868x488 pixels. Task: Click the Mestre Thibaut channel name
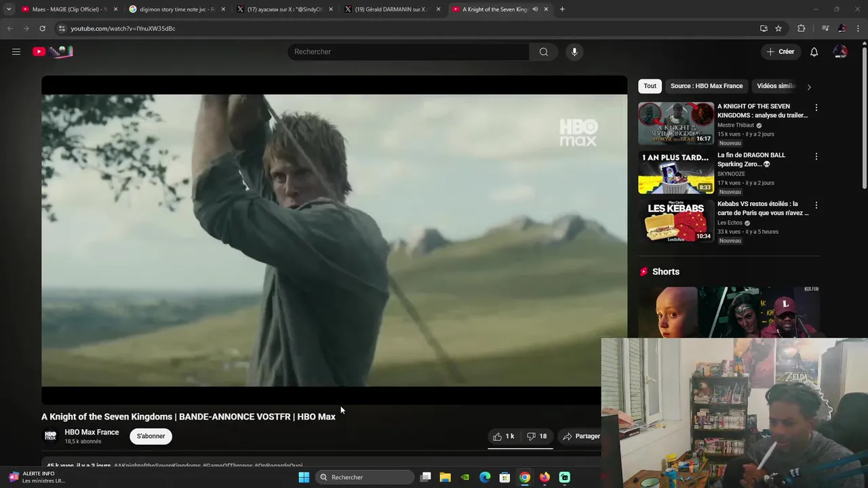pos(736,125)
